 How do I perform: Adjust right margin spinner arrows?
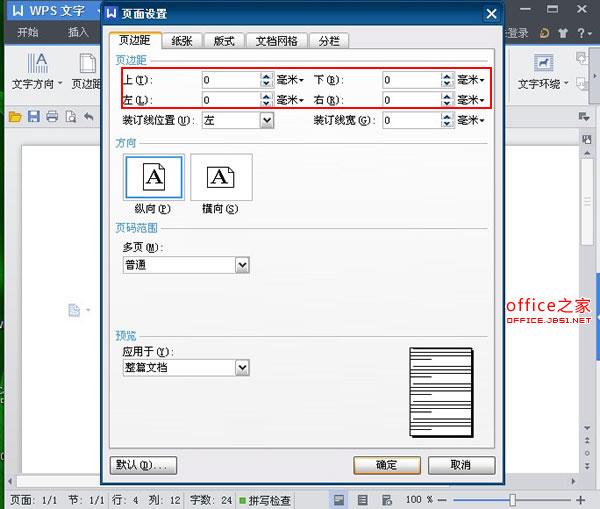pos(447,100)
